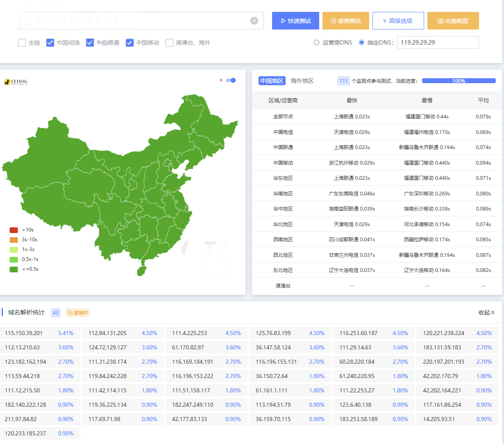Image resolution: width=504 pixels, height=444 pixels.
Task: Click IP 115.150.39.201
Action: pyautogui.click(x=24, y=333)
